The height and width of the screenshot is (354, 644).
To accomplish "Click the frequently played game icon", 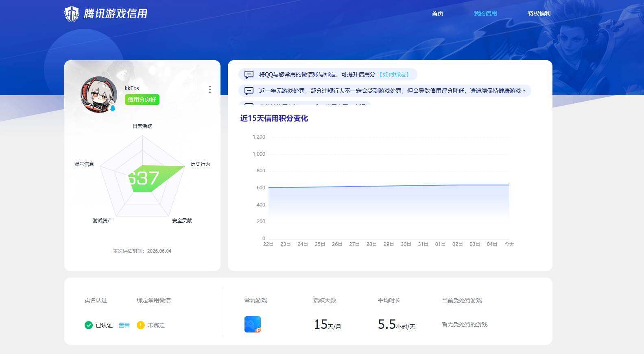I will click(x=253, y=324).
